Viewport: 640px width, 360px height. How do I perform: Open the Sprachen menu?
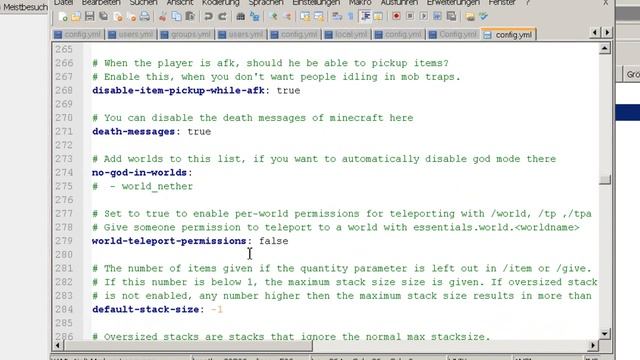pyautogui.click(x=266, y=2)
